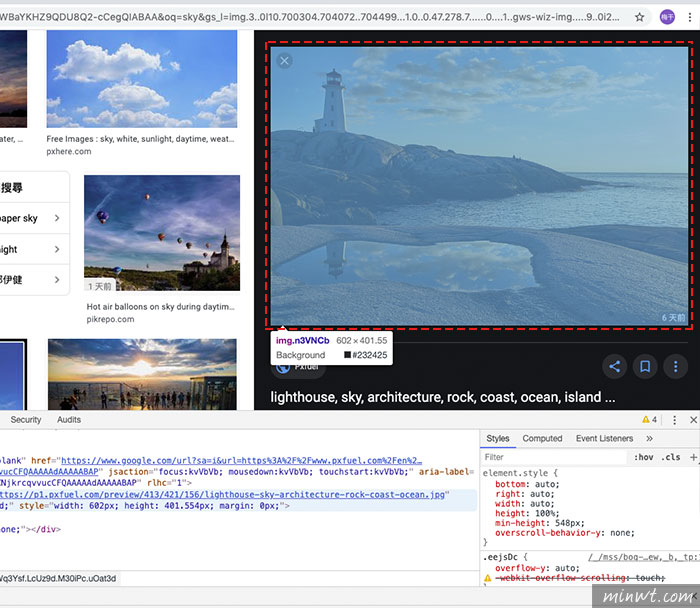Click the 'element.style' selector
This screenshot has width=700, height=608.
coord(515,473)
